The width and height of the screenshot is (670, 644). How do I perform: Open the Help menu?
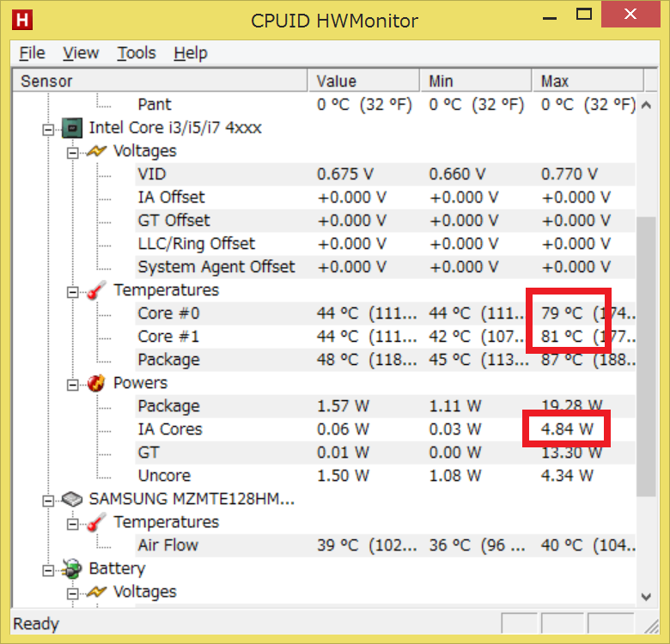point(190,53)
